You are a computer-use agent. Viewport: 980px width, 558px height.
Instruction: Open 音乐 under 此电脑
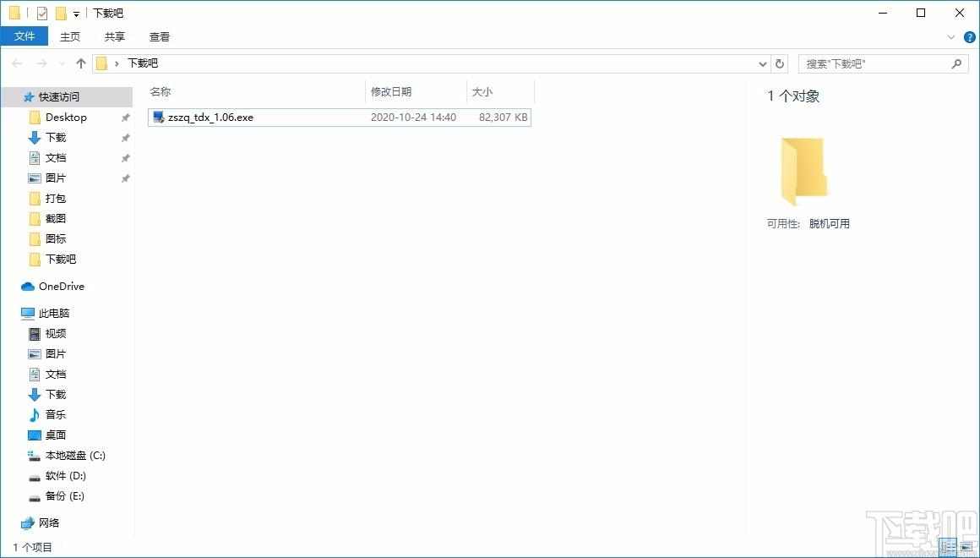[x=56, y=415]
